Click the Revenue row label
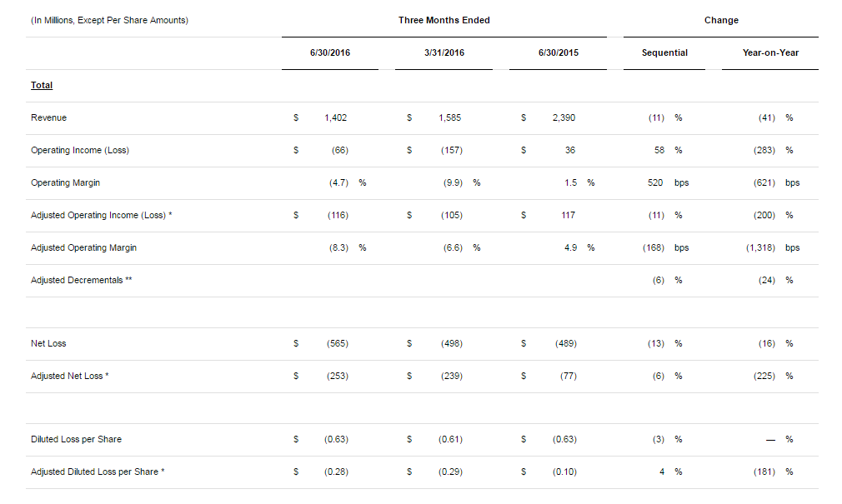The width and height of the screenshot is (842, 504). pos(48,117)
